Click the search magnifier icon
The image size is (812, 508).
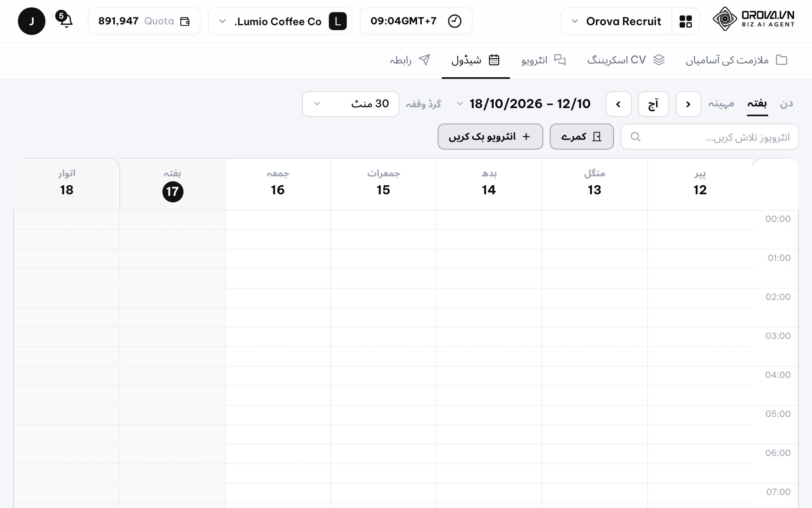point(636,137)
